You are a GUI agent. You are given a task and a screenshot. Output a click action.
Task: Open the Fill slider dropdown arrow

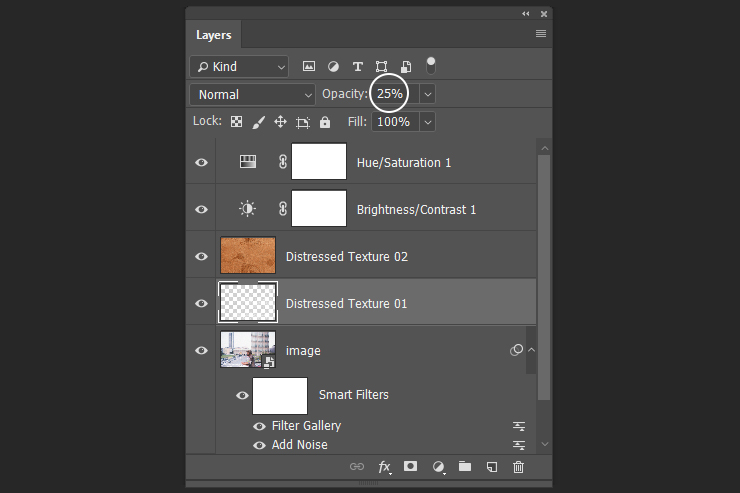click(428, 122)
